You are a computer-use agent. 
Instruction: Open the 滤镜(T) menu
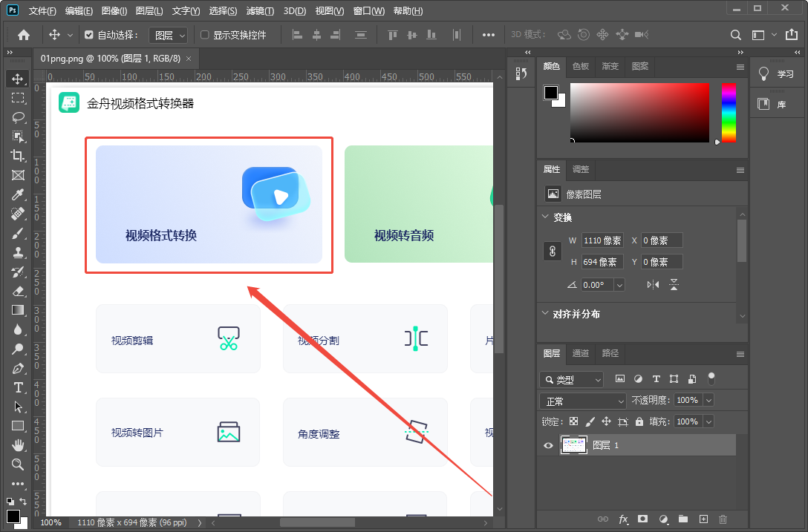tap(260, 11)
